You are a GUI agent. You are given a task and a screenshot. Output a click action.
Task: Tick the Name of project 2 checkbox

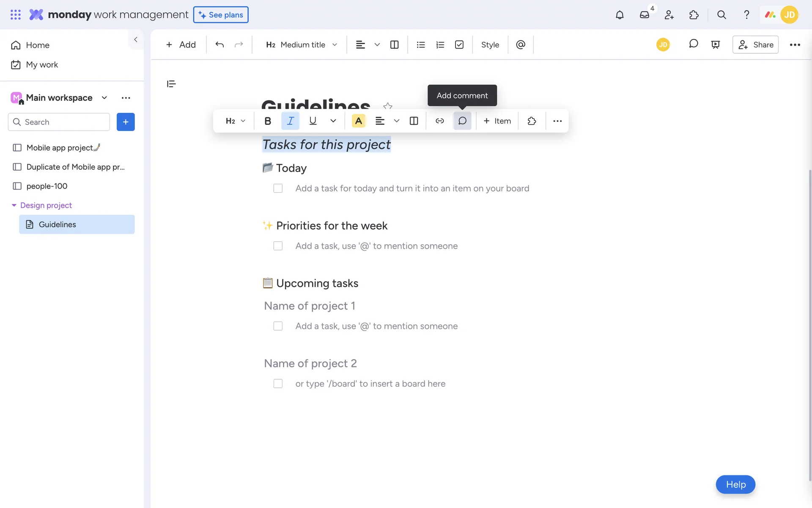(278, 384)
